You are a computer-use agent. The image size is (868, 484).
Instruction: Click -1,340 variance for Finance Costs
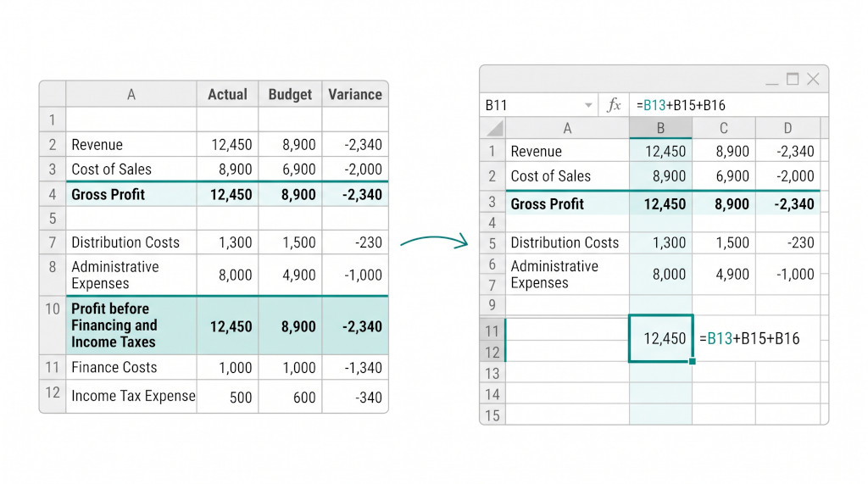(x=355, y=367)
